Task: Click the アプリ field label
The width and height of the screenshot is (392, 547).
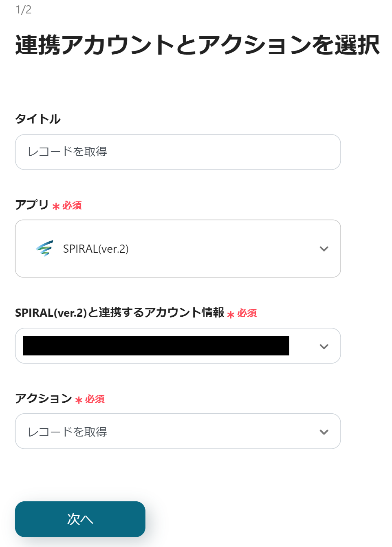Action: (32, 205)
